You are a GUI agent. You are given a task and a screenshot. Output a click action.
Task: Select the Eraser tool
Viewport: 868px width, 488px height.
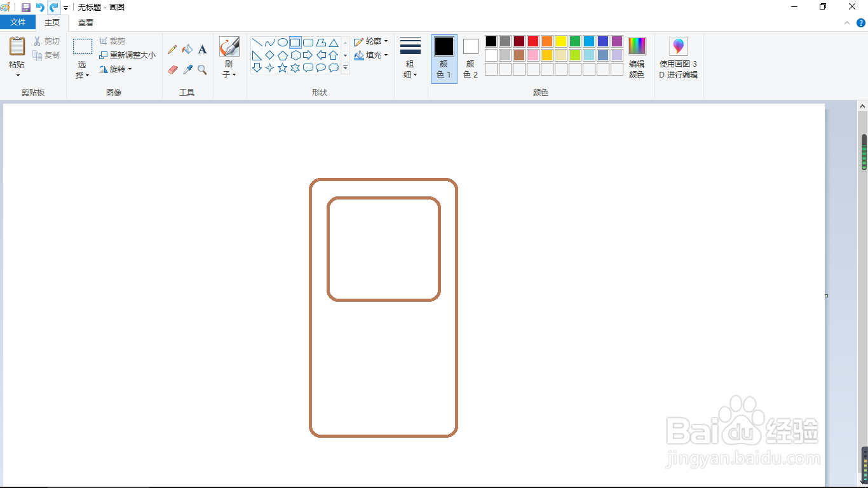click(x=172, y=70)
